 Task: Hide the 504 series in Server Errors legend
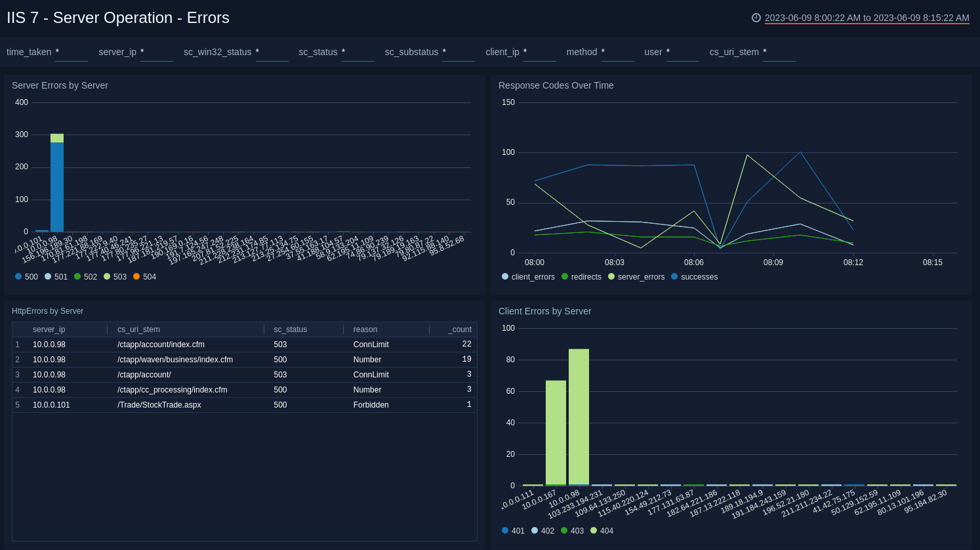[x=144, y=277]
